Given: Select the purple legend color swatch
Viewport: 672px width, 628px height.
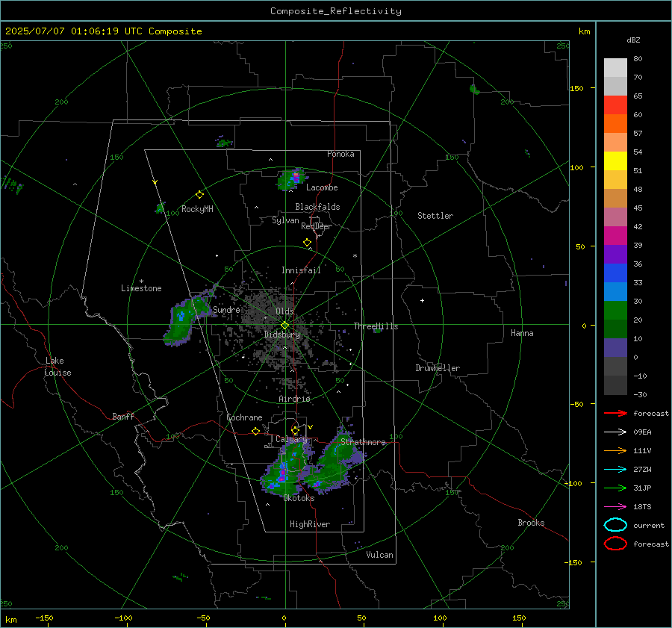Looking at the screenshot, I should pos(615,254).
